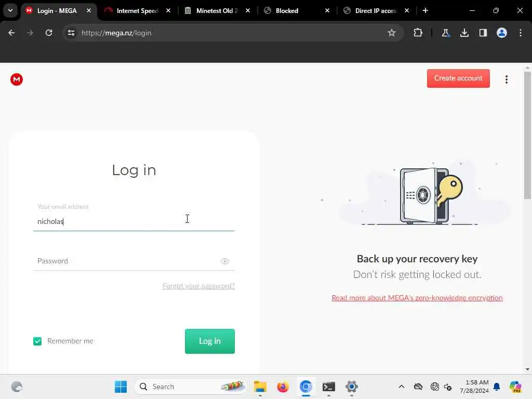The width and height of the screenshot is (532, 399).
Task: Click the scrollbar down arrow
Action: click(527, 369)
